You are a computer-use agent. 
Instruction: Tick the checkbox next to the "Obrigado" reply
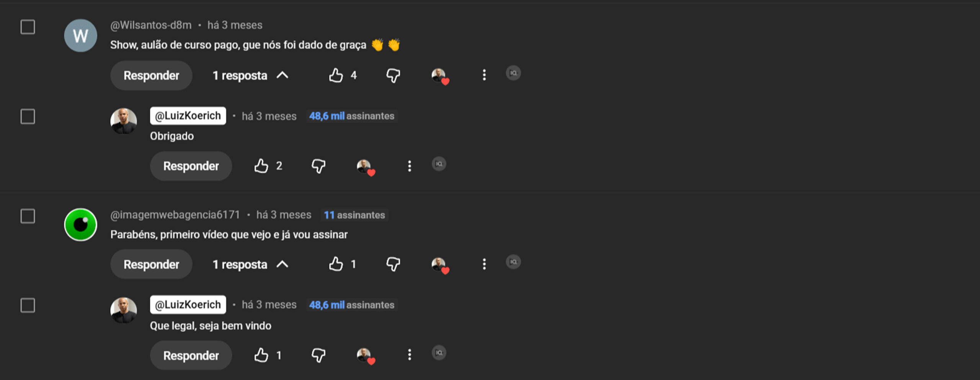click(28, 116)
